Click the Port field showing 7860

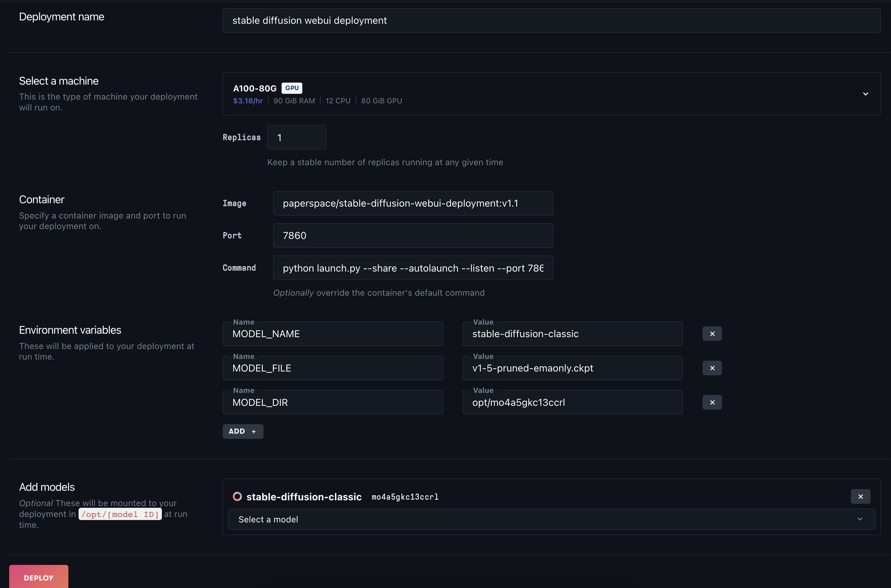point(413,236)
